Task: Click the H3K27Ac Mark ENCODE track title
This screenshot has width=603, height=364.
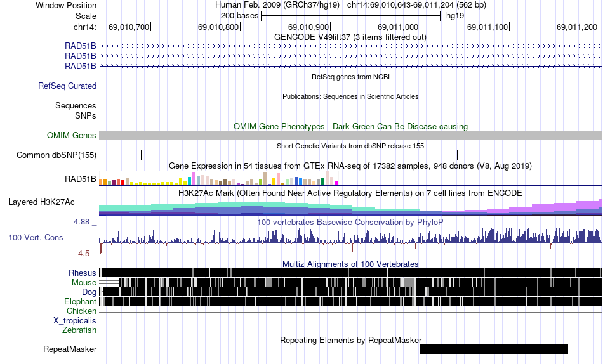Action: pyautogui.click(x=350, y=193)
